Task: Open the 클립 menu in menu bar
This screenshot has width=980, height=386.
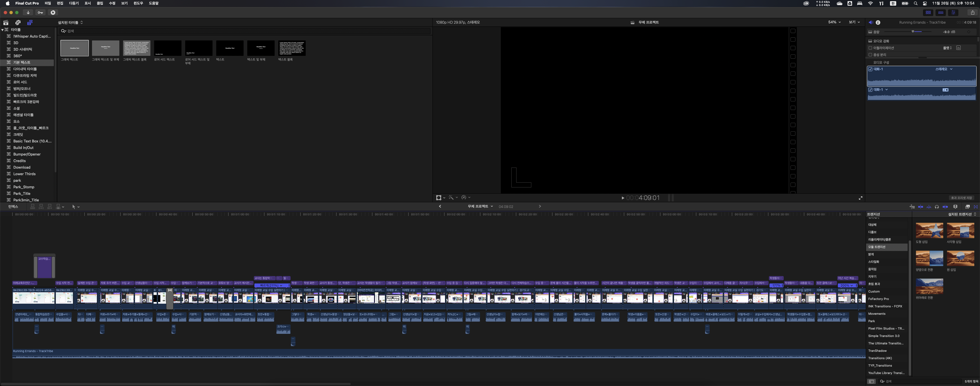Action: coord(100,3)
